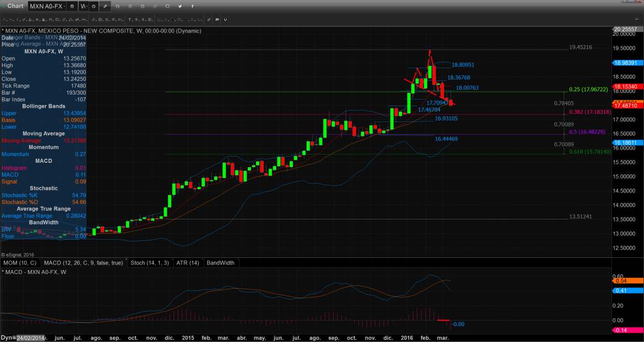Select the vertical line drawing tool
This screenshot has width=644, height=342.
(x=17, y=19)
